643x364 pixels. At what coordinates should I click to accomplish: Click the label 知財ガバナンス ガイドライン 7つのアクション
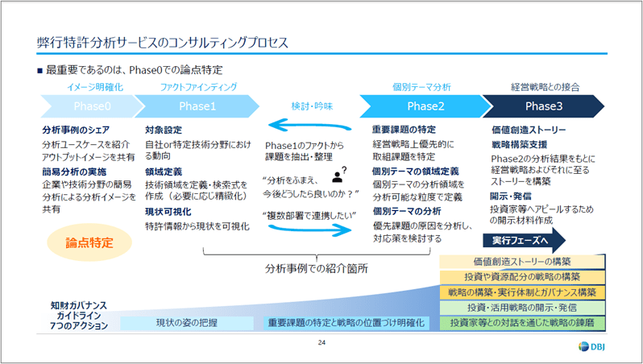click(x=79, y=316)
